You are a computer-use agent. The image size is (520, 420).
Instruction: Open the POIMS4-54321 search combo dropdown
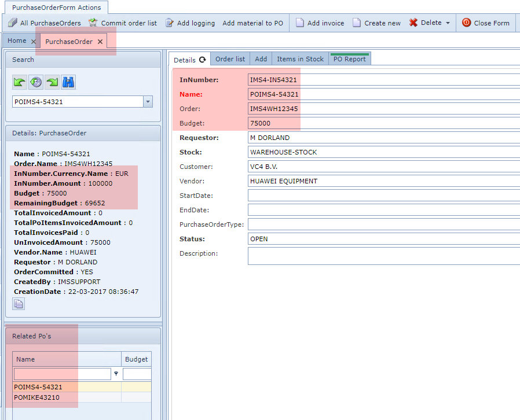click(148, 102)
